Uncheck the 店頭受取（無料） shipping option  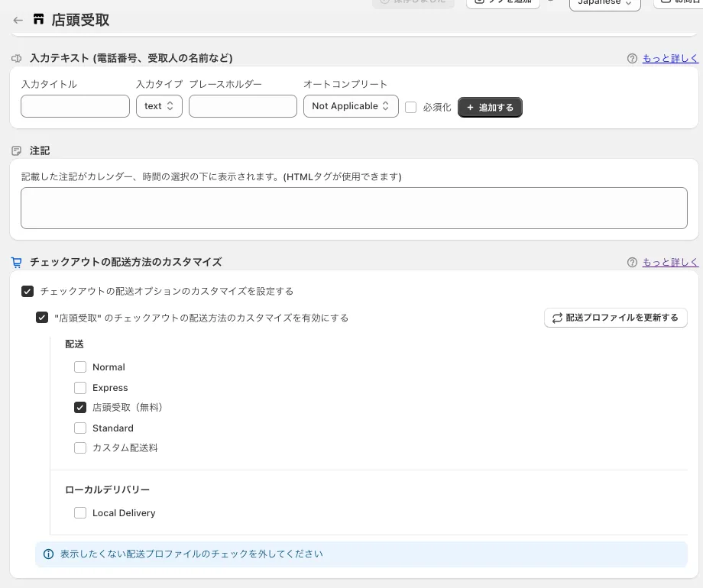click(80, 408)
